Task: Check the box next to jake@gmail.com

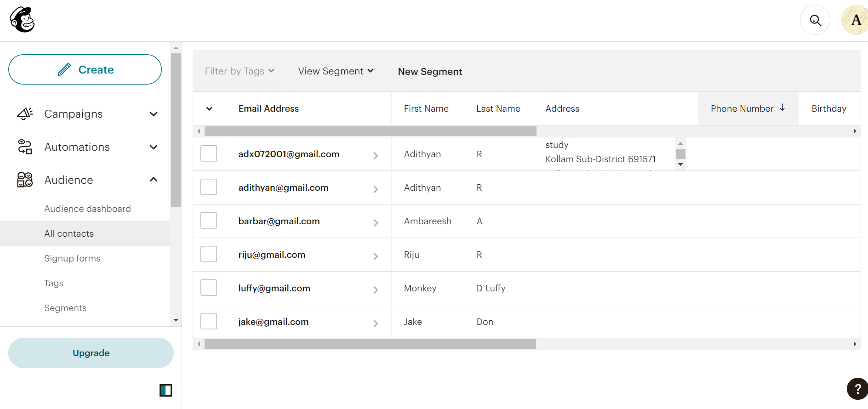Action: click(209, 321)
